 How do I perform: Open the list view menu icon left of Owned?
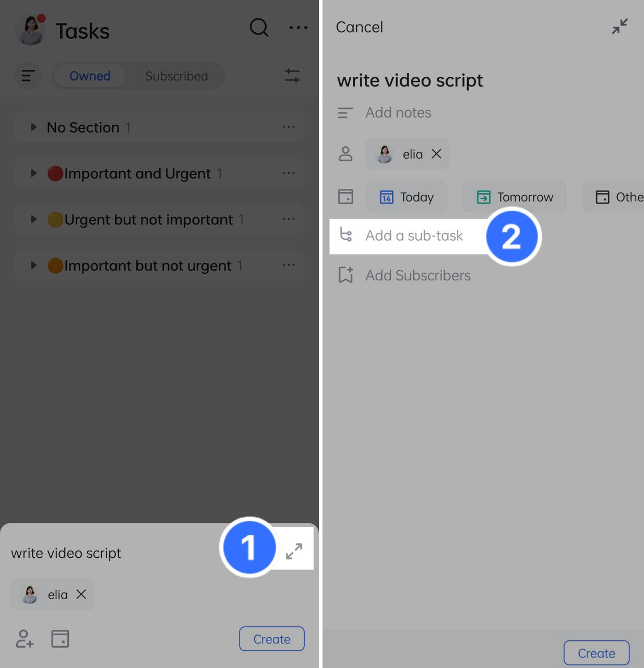point(28,76)
